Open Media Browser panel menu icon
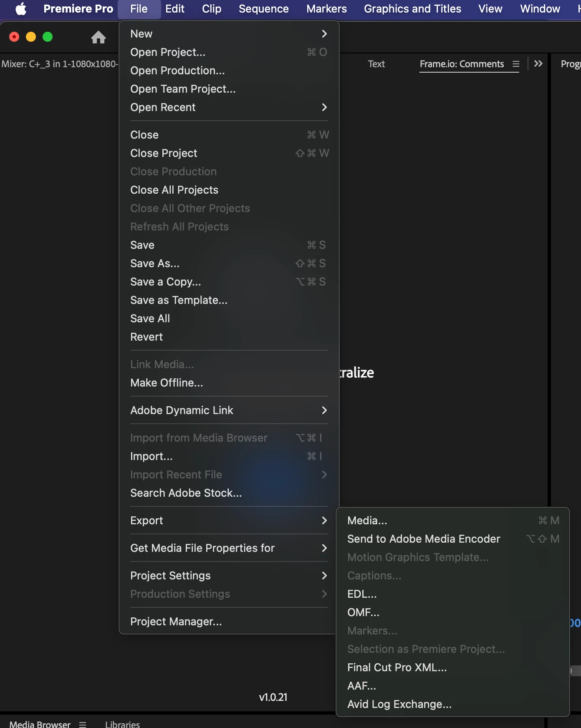Image resolution: width=581 pixels, height=728 pixels. click(83, 724)
